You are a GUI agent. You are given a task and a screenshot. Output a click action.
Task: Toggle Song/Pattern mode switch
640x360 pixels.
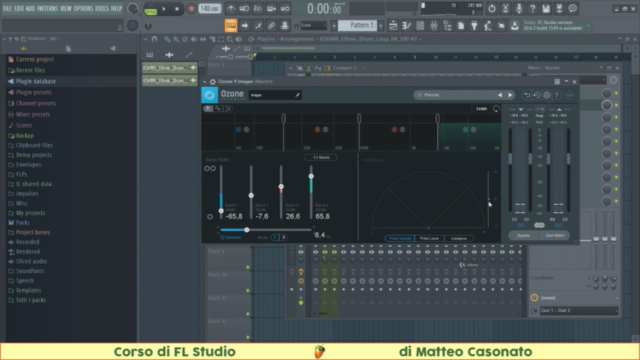click(151, 9)
